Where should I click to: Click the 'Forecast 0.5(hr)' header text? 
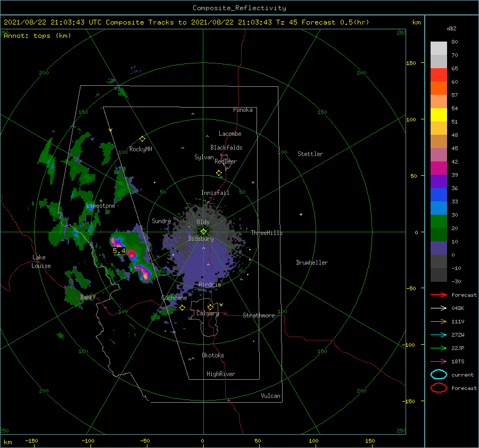coord(335,22)
